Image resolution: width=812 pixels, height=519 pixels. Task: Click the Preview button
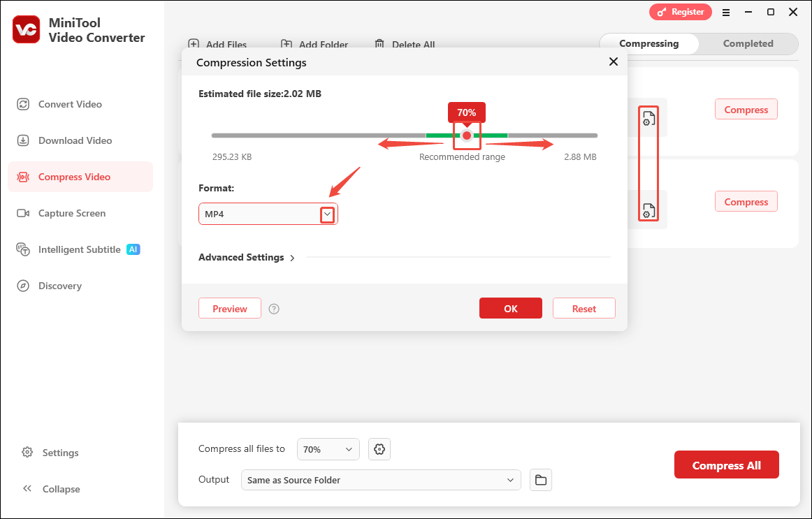229,309
